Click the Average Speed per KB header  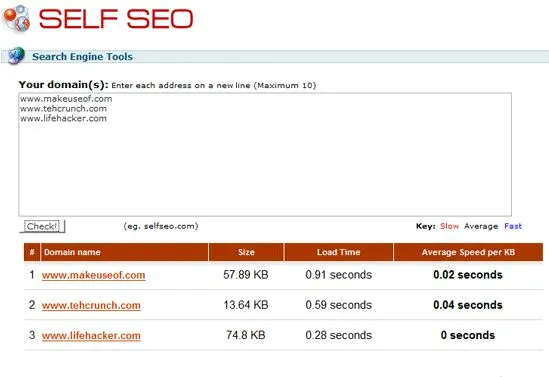tap(468, 252)
